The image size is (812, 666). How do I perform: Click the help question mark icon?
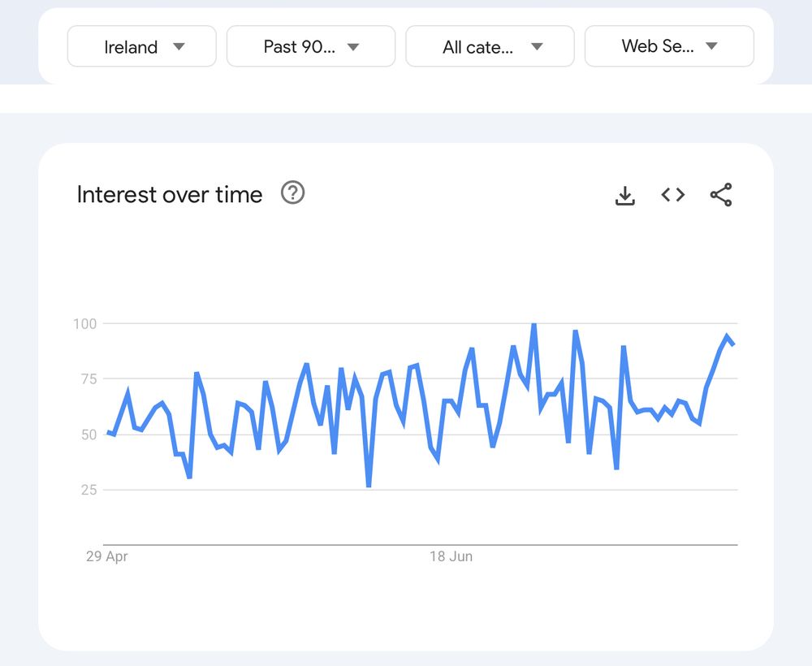click(292, 193)
